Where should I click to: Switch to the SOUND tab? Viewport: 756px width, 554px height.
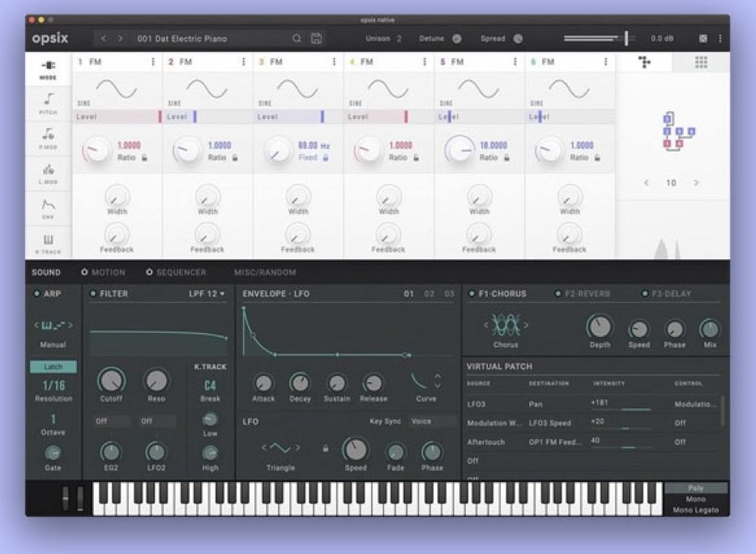pos(46,272)
